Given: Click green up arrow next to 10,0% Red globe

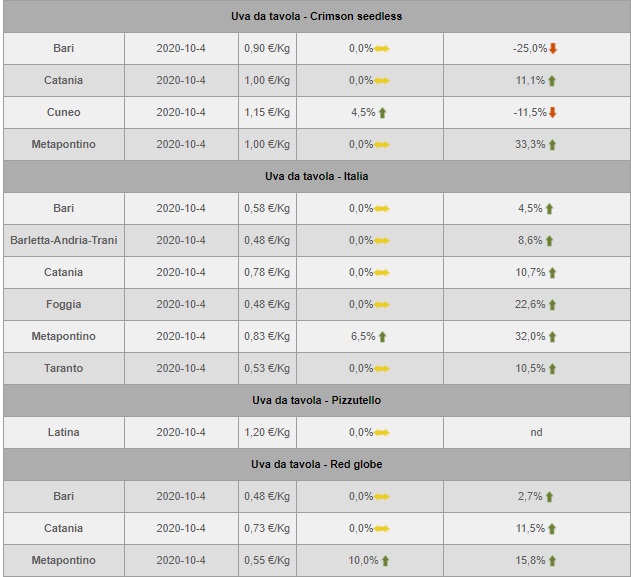Looking at the screenshot, I should point(386,560).
